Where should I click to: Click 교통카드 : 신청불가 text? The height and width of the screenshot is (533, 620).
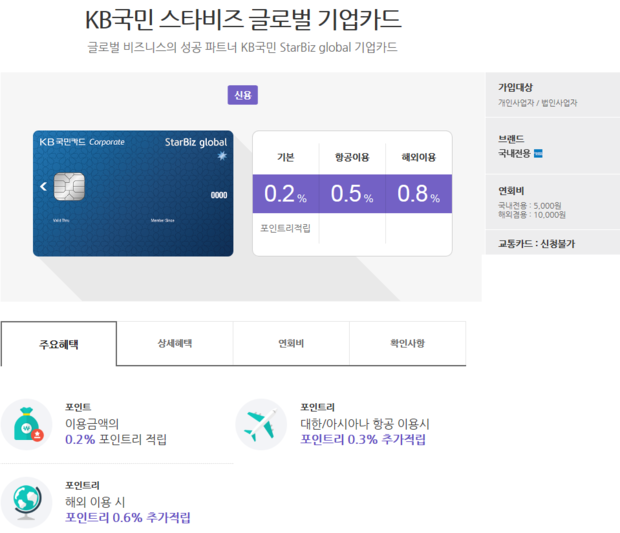536,244
